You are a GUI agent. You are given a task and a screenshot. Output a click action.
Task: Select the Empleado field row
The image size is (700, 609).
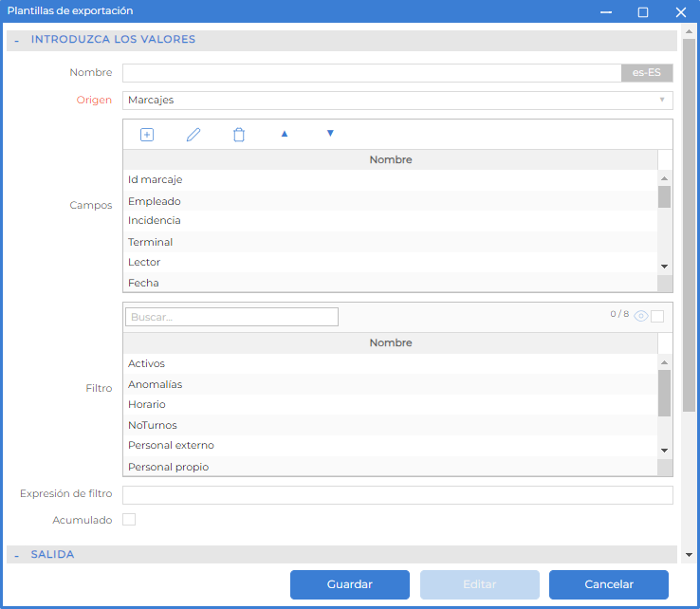click(x=390, y=201)
